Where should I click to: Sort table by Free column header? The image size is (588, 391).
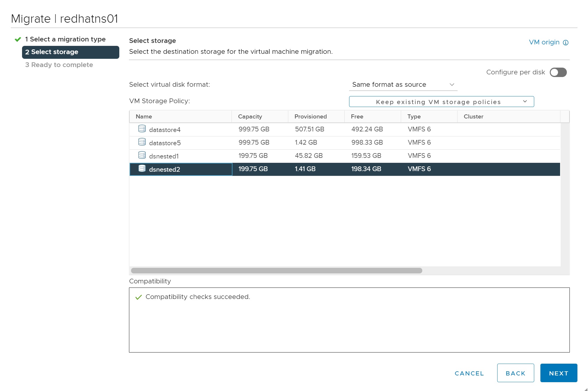pos(357,116)
